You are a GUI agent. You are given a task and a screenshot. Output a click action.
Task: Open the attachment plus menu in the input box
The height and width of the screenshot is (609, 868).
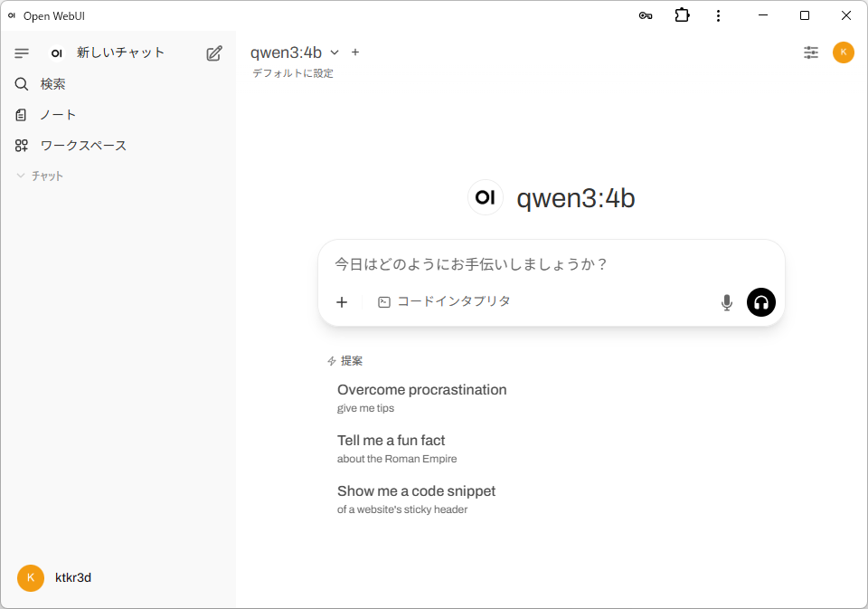(342, 302)
